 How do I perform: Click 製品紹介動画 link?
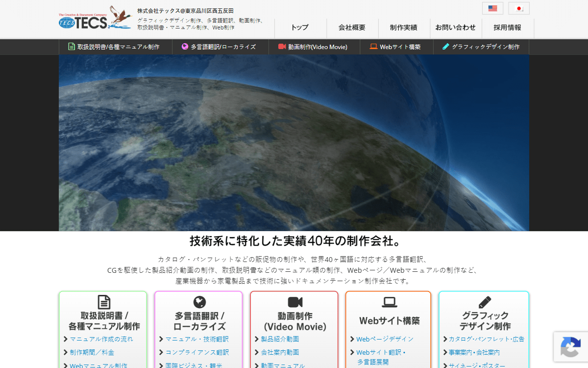(280, 339)
